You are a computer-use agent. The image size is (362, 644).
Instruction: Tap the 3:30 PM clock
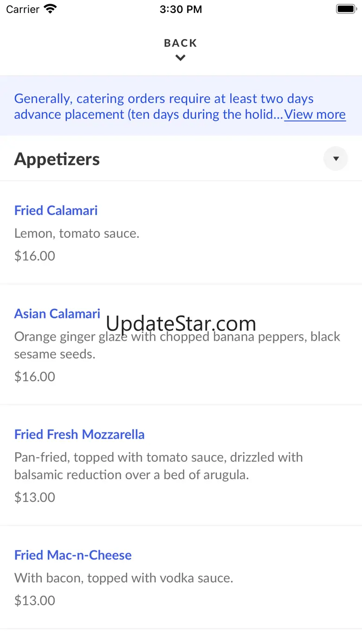coord(181,9)
